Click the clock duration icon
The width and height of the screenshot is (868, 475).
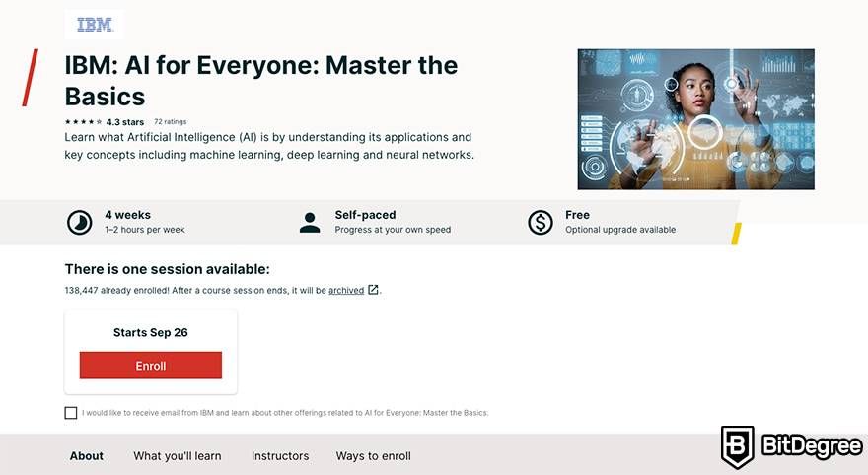pyautogui.click(x=80, y=223)
